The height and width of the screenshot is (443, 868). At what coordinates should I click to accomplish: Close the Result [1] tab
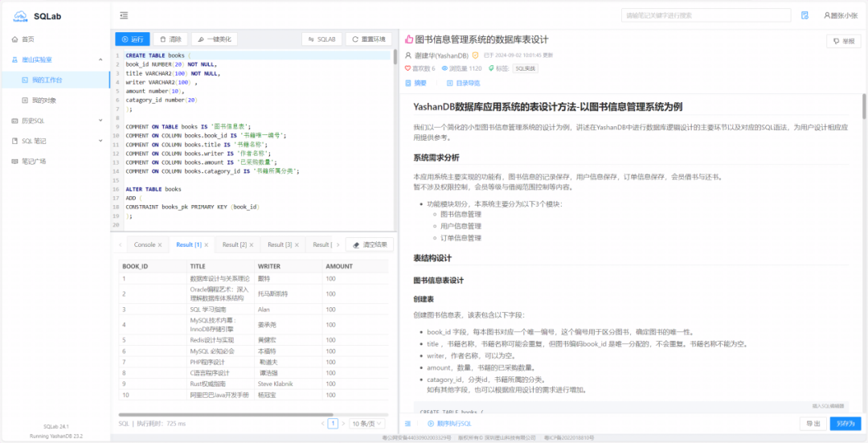pyautogui.click(x=206, y=244)
